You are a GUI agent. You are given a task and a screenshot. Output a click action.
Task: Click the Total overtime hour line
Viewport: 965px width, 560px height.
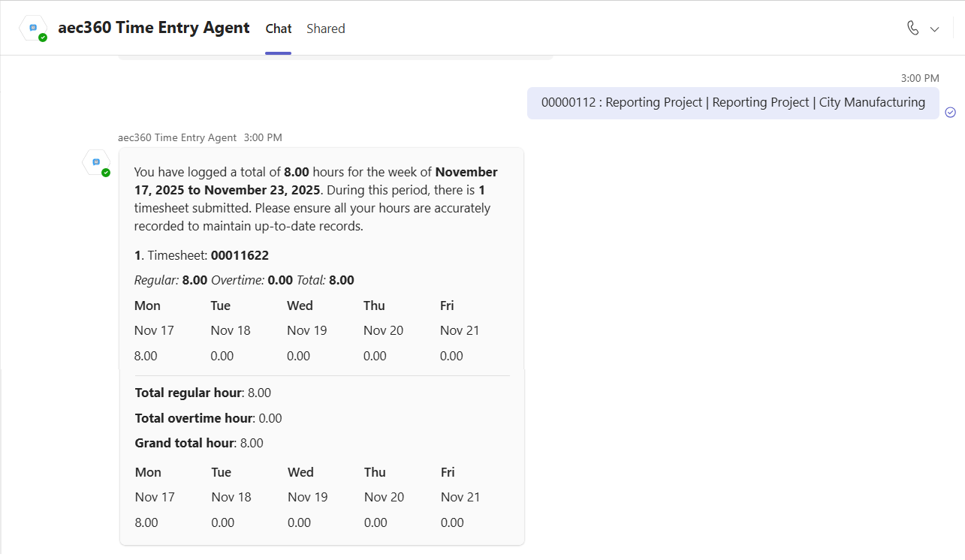(208, 418)
